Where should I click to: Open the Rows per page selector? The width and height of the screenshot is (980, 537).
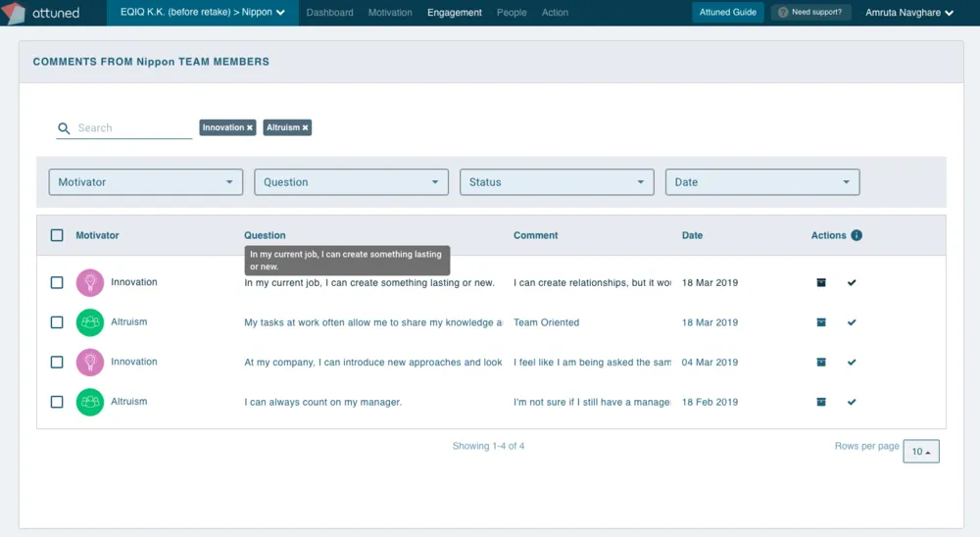tap(921, 452)
